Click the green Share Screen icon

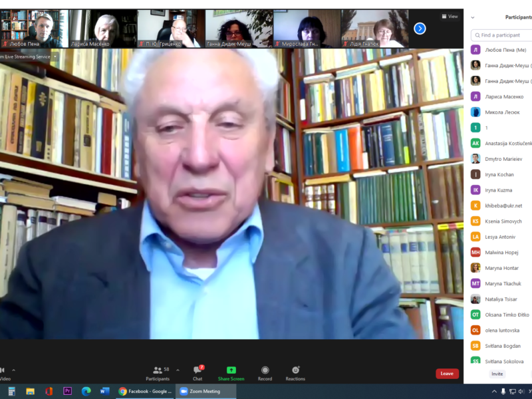(x=231, y=370)
